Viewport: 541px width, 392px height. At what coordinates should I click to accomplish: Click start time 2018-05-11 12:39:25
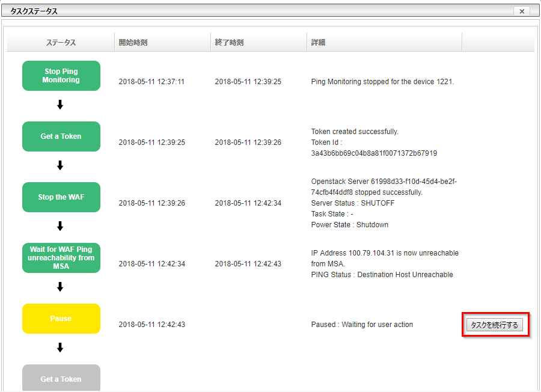pos(152,142)
